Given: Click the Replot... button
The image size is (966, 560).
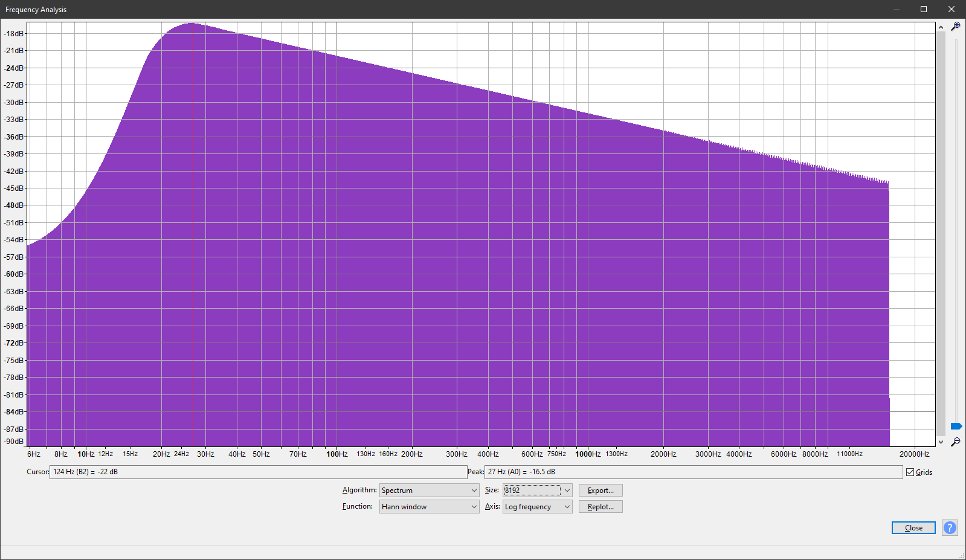Looking at the screenshot, I should pos(600,507).
